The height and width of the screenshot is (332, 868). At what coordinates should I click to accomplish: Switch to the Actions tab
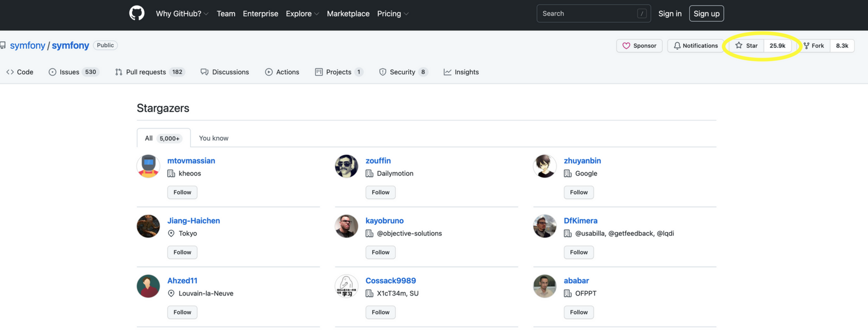tap(282, 72)
